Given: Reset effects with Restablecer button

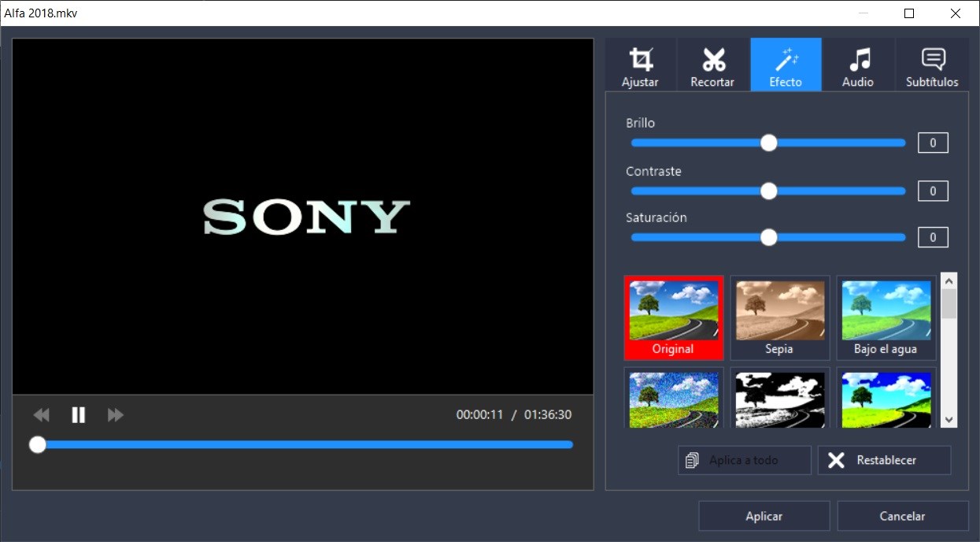Looking at the screenshot, I should coord(885,460).
